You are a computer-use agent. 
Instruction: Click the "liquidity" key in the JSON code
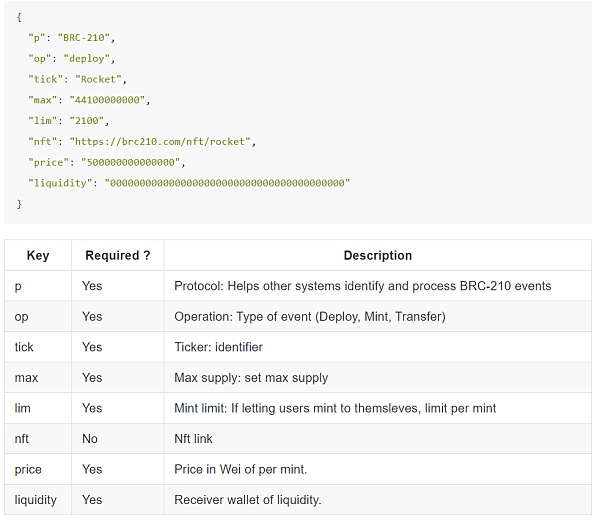pos(60,183)
